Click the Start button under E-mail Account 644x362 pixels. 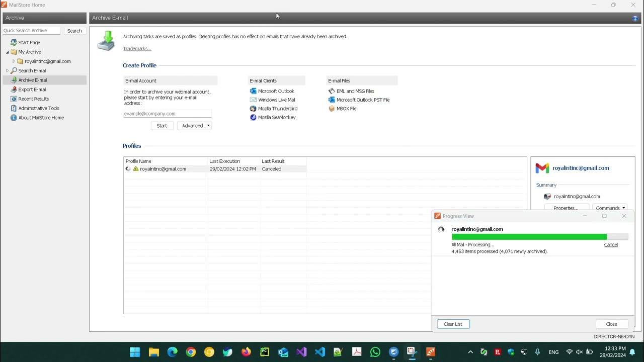162,126
